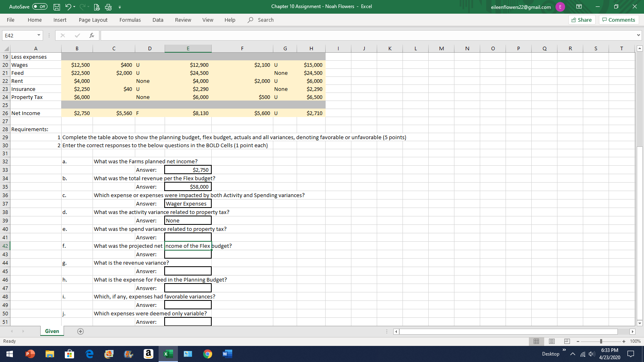The width and height of the screenshot is (644, 362).
Task: Open PowerPoint from the taskbar
Action: tap(30, 354)
